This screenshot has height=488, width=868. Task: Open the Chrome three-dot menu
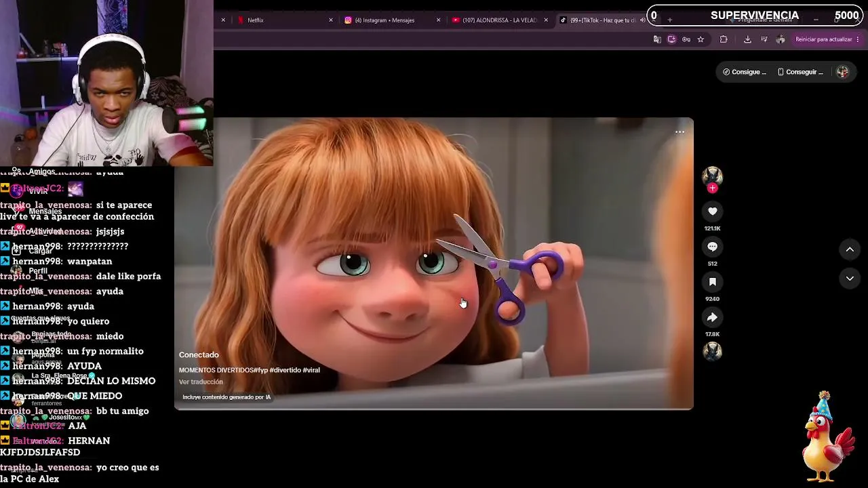(858, 39)
